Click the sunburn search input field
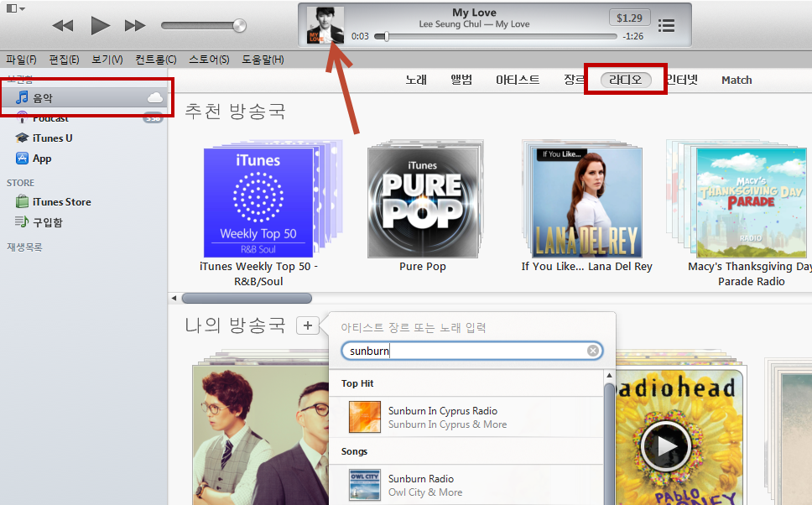 [x=471, y=351]
